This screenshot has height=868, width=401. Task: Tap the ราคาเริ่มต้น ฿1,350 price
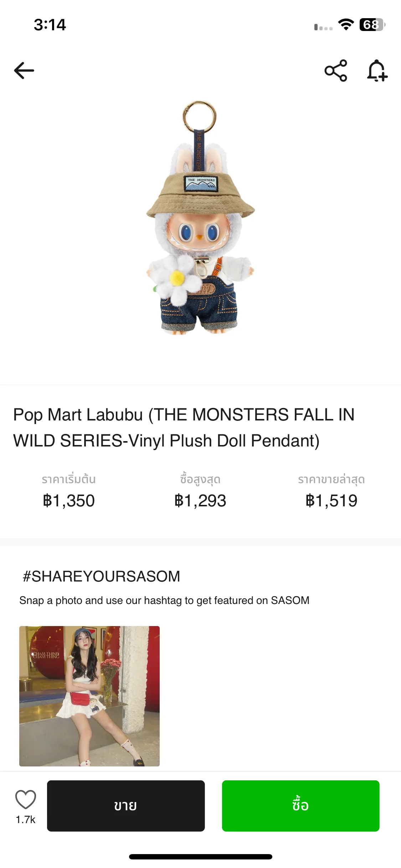(x=69, y=501)
